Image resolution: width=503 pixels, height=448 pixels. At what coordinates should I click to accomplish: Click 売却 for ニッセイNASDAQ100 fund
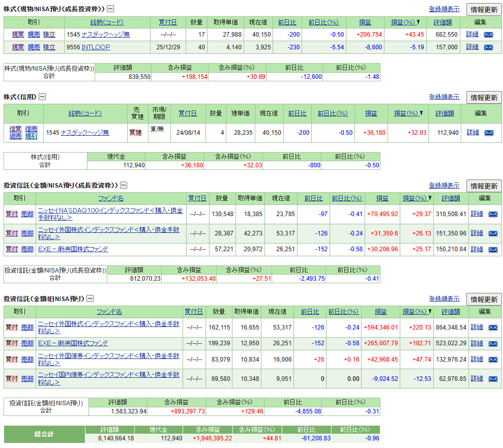point(27,214)
